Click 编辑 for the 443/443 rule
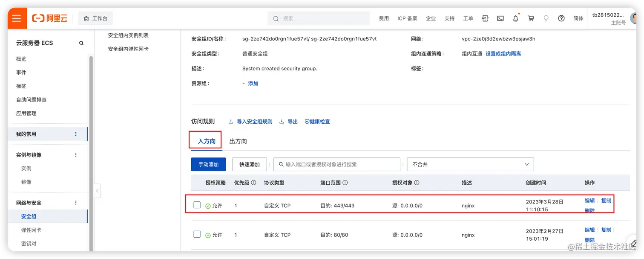Viewport: 644px width, 259px height. (590, 201)
